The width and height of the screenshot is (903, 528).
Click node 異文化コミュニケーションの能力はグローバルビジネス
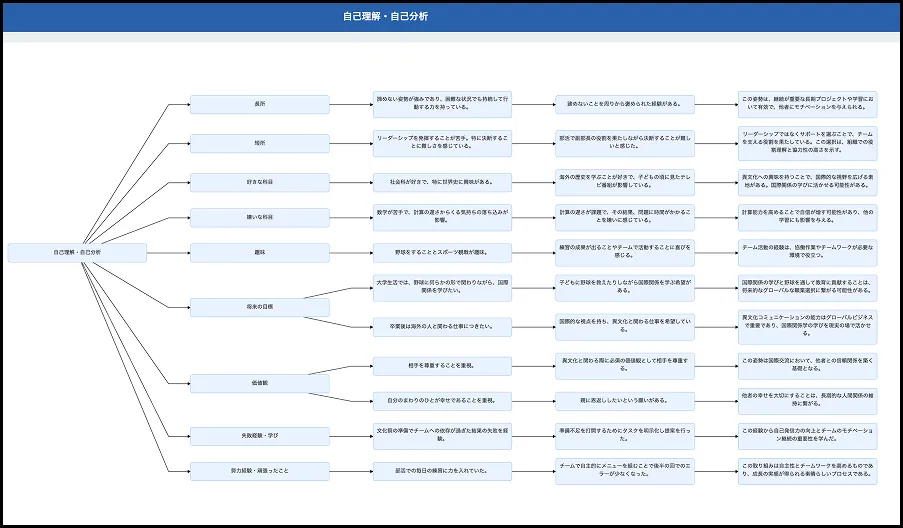807,327
